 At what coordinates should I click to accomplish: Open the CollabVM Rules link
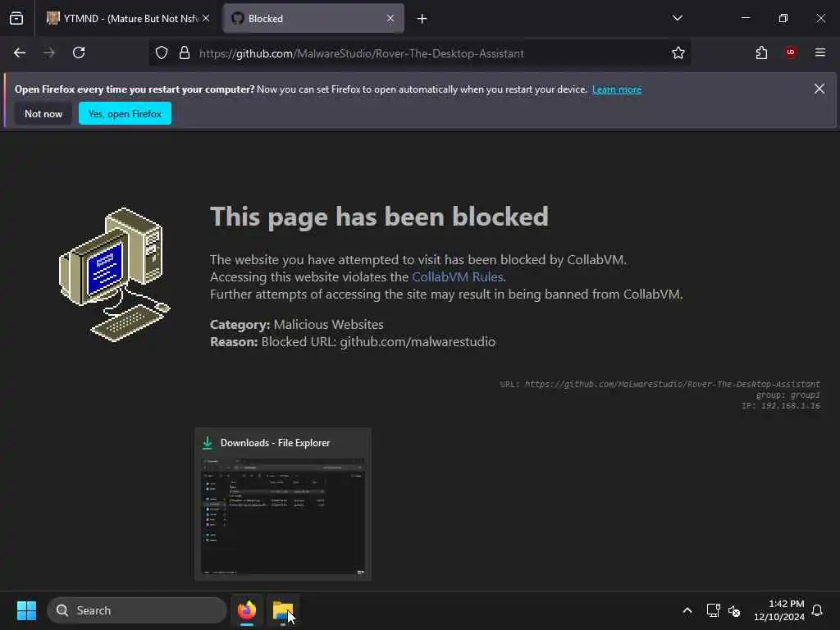tap(458, 277)
